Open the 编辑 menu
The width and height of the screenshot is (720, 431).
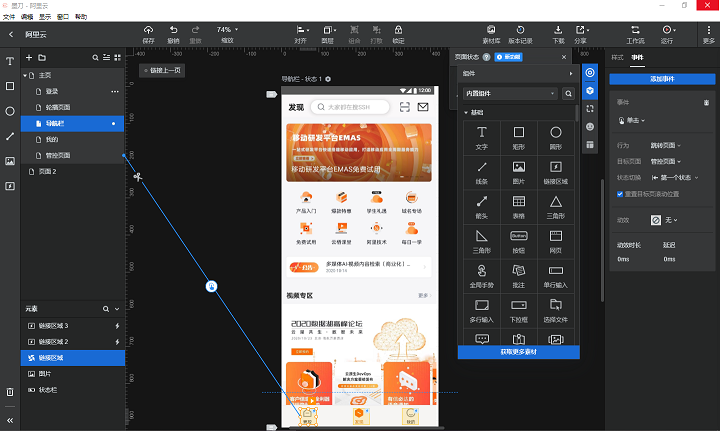27,17
